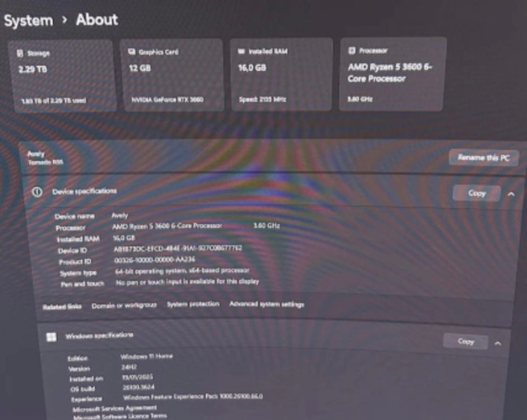Open the System protection link

click(193, 304)
